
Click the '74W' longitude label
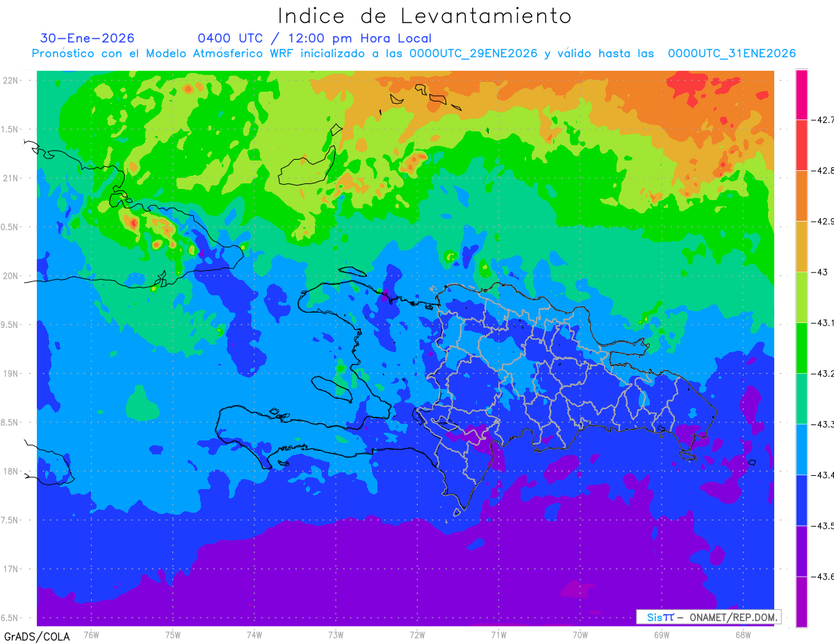click(x=254, y=634)
